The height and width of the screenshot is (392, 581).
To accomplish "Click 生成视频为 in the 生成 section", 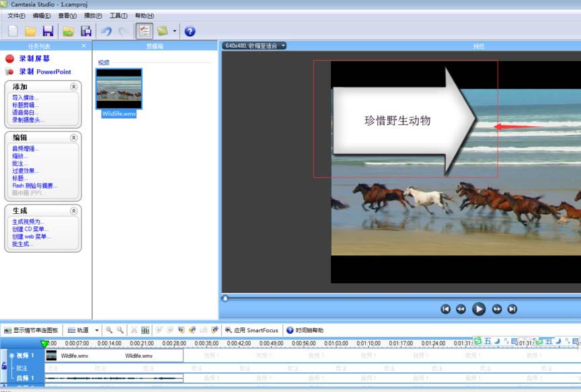I will tap(27, 221).
